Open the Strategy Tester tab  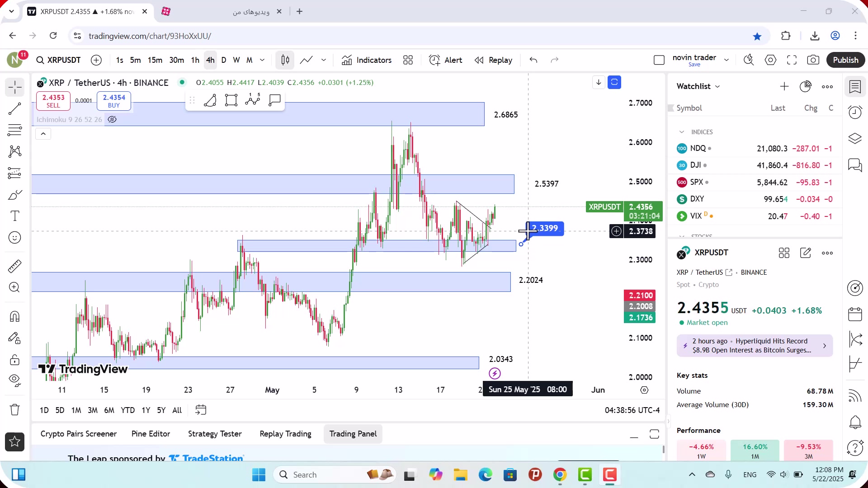[x=215, y=434]
